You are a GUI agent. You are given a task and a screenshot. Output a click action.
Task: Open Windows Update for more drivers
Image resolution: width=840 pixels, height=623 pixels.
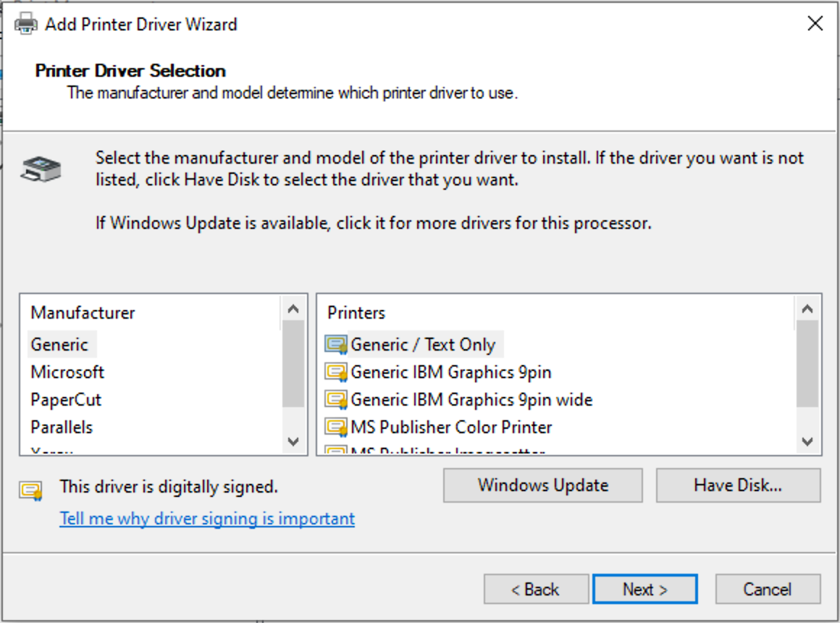coord(542,485)
